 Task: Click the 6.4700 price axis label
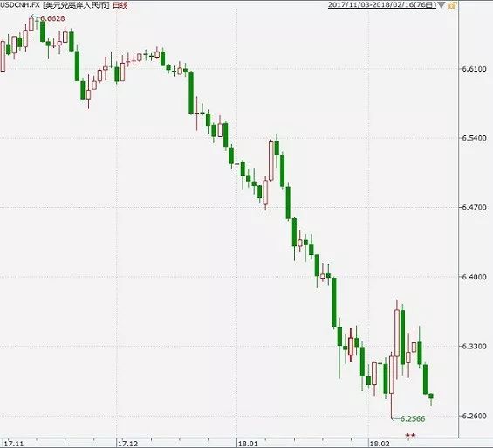click(x=474, y=207)
